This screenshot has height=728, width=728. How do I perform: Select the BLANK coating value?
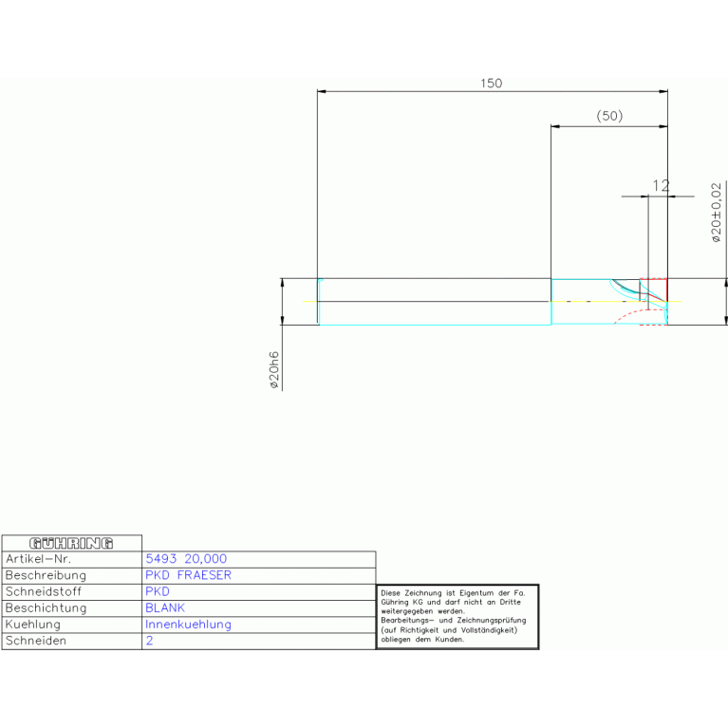[x=165, y=608]
